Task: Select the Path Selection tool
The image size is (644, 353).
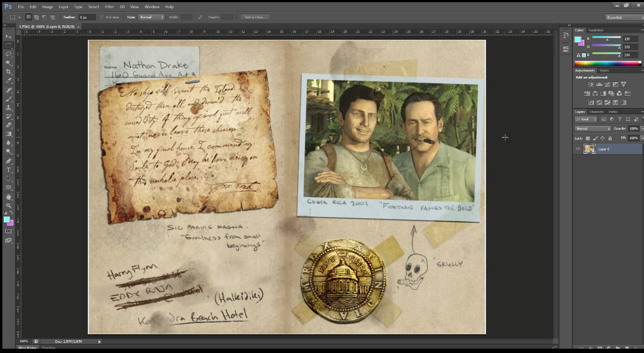Action: (8, 178)
